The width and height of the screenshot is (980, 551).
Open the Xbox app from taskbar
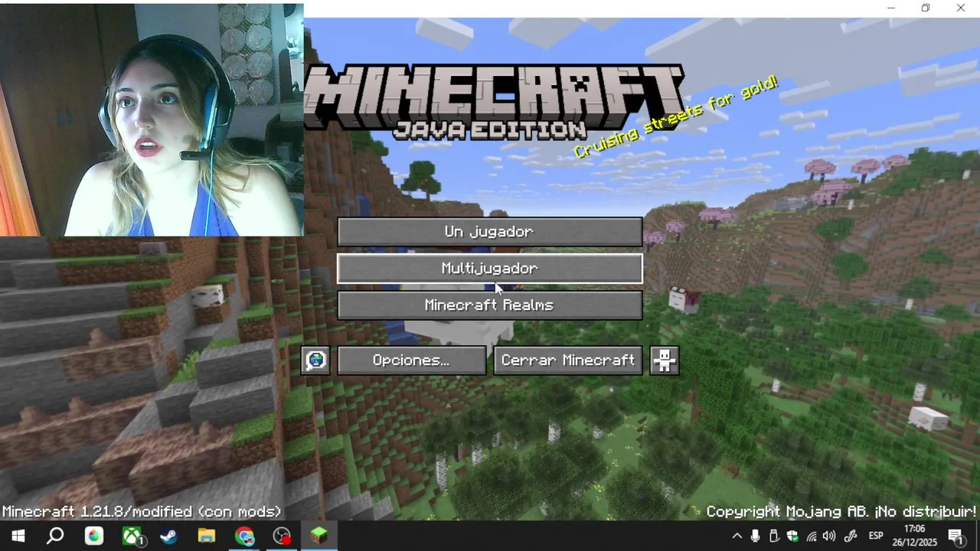(x=132, y=536)
